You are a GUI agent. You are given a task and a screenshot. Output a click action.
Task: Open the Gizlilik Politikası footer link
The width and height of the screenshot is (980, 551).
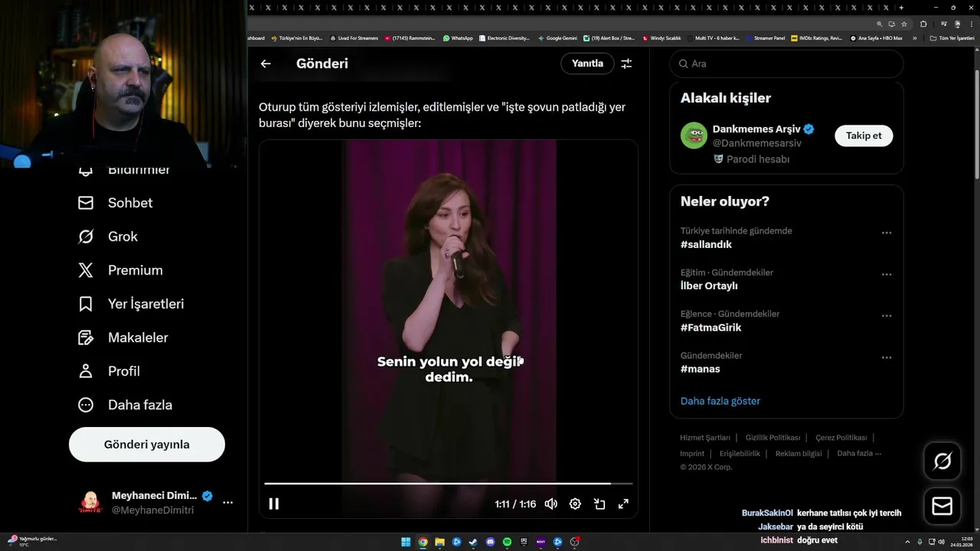[773, 438]
